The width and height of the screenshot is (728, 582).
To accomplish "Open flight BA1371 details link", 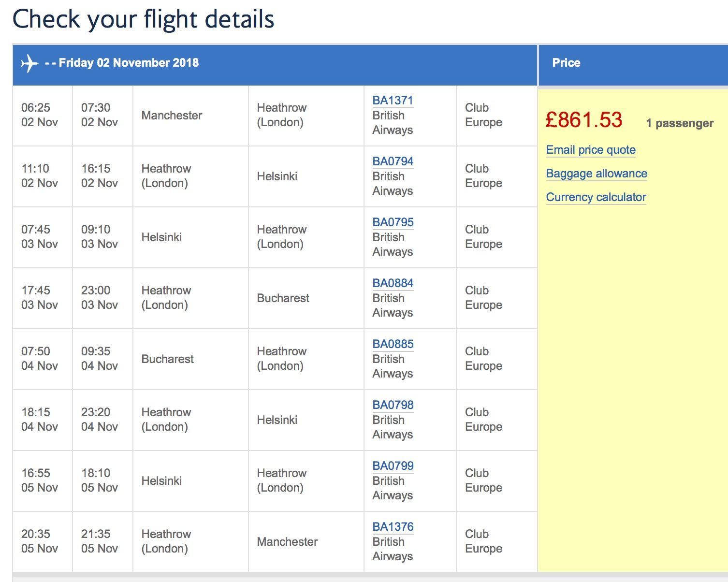I will point(393,101).
